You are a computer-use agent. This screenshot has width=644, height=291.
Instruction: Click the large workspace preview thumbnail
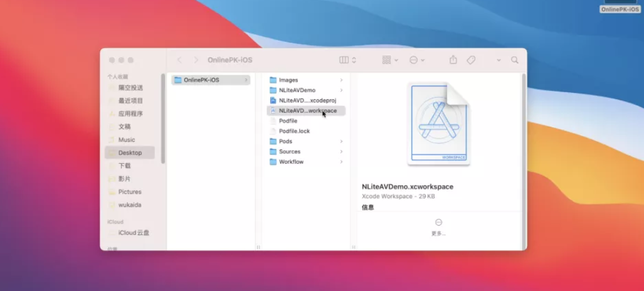pyautogui.click(x=439, y=124)
